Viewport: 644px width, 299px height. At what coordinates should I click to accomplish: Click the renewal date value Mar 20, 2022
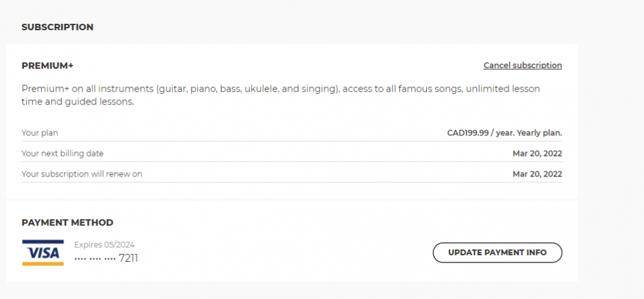537,174
